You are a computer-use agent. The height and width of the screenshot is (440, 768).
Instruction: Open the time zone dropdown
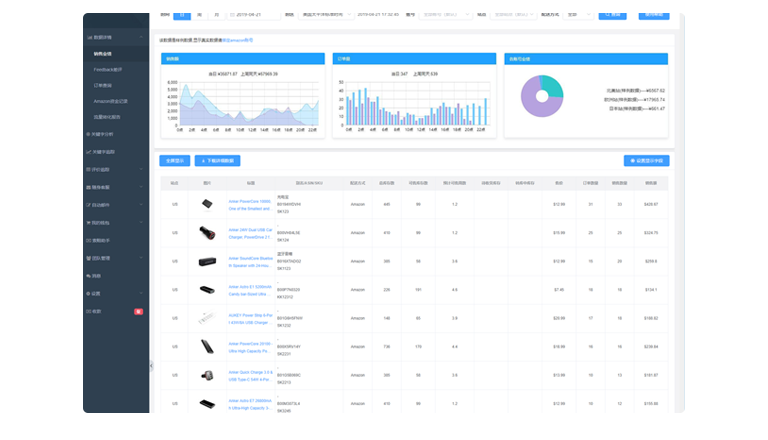(326, 15)
